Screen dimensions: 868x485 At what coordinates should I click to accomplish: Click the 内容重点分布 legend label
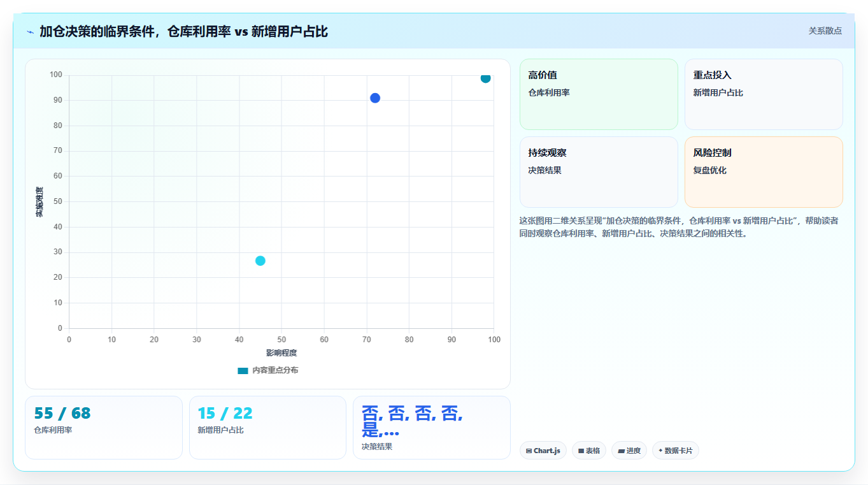point(275,370)
